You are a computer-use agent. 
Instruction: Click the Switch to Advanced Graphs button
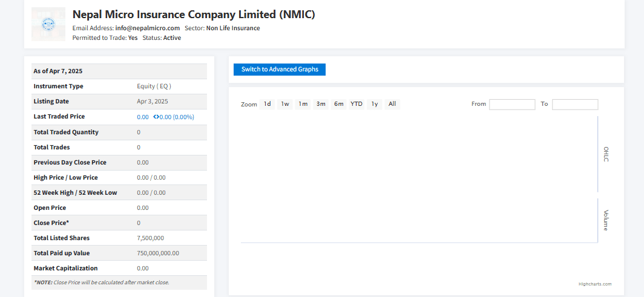click(x=280, y=70)
